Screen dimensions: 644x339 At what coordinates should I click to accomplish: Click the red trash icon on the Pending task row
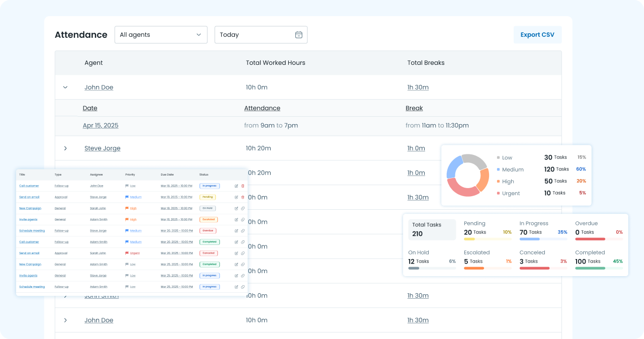[x=243, y=197]
